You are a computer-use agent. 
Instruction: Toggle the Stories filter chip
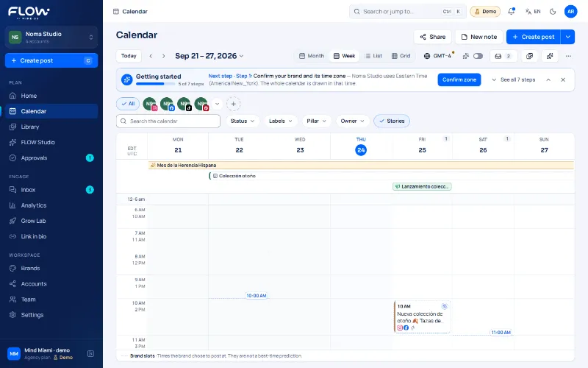392,121
